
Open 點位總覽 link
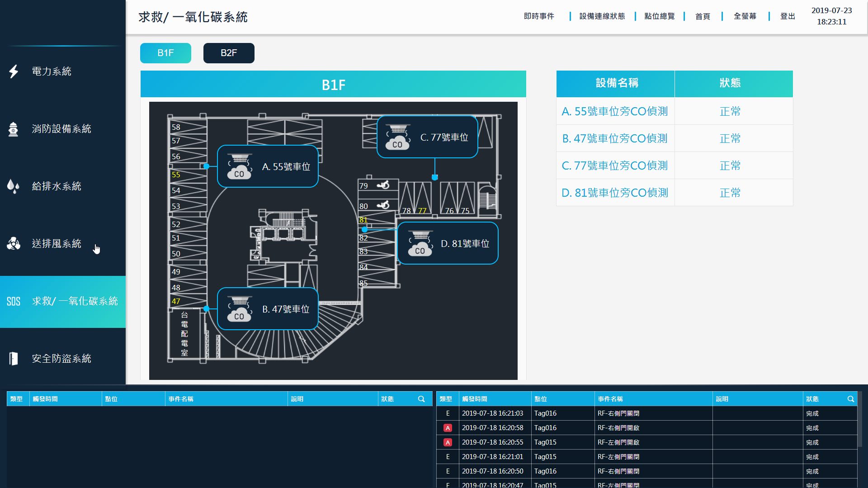tap(660, 16)
